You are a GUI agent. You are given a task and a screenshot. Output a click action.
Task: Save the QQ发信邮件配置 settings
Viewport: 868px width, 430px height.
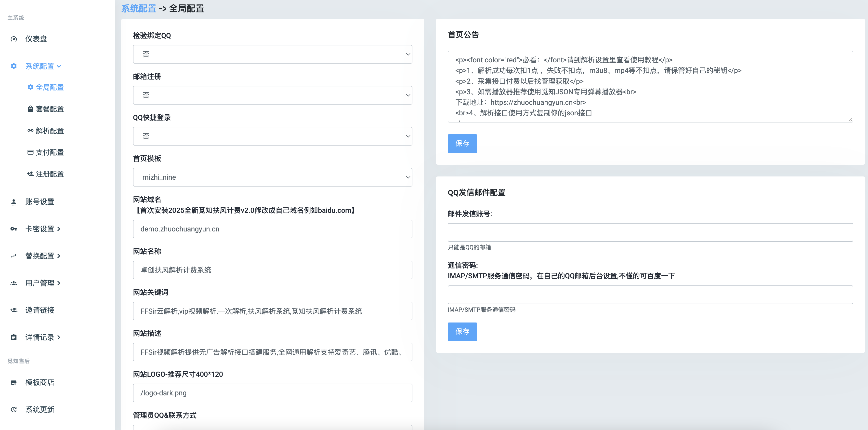[462, 332]
